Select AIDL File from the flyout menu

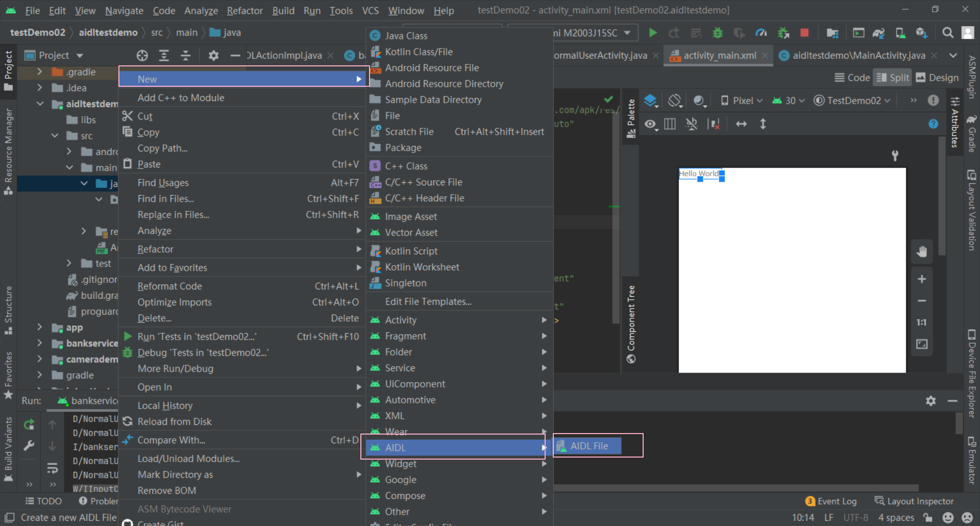pyautogui.click(x=590, y=445)
